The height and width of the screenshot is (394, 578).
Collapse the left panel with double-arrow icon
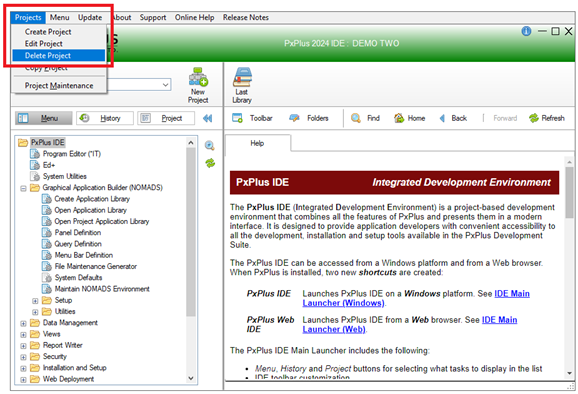(x=208, y=118)
